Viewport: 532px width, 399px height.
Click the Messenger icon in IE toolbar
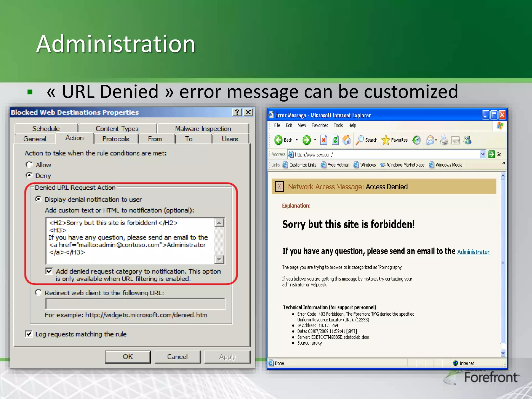point(467,140)
